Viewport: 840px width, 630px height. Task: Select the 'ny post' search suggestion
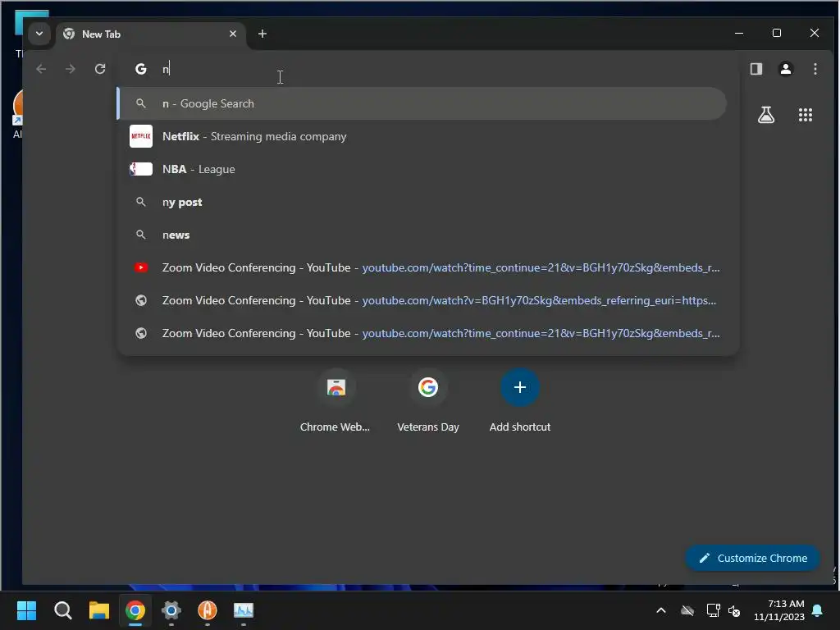[422, 202]
